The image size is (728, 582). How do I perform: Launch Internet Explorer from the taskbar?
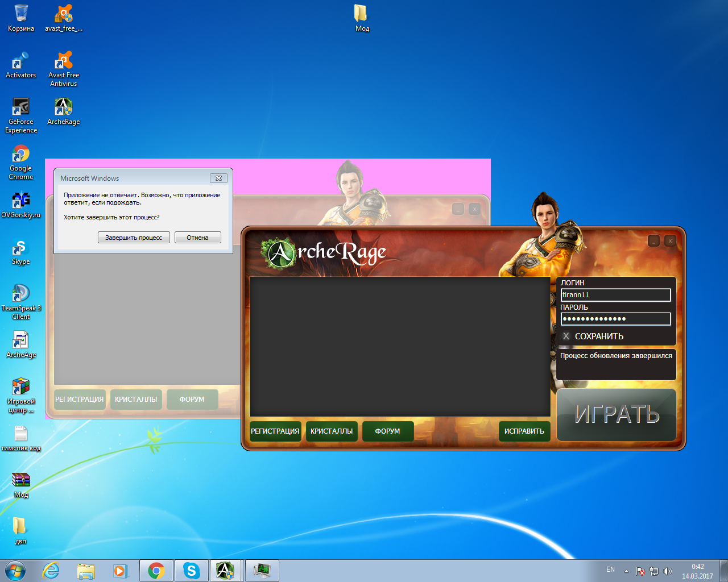tap(51, 571)
